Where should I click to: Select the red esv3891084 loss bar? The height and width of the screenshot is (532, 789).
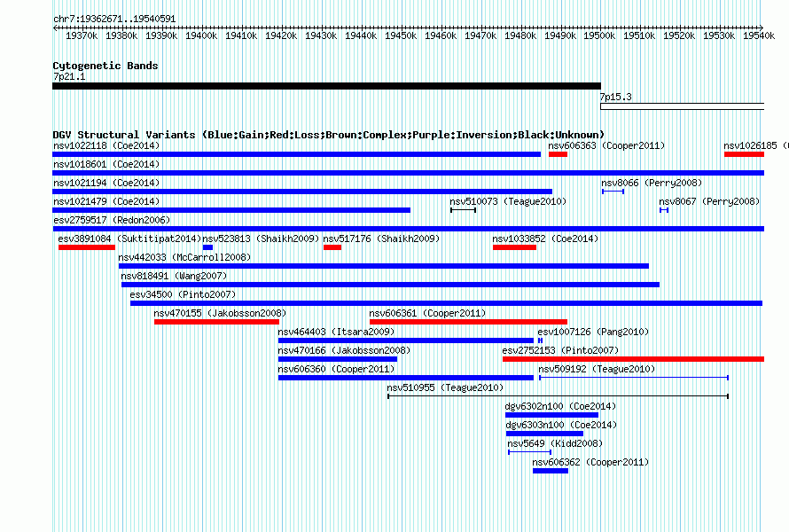coord(87,247)
